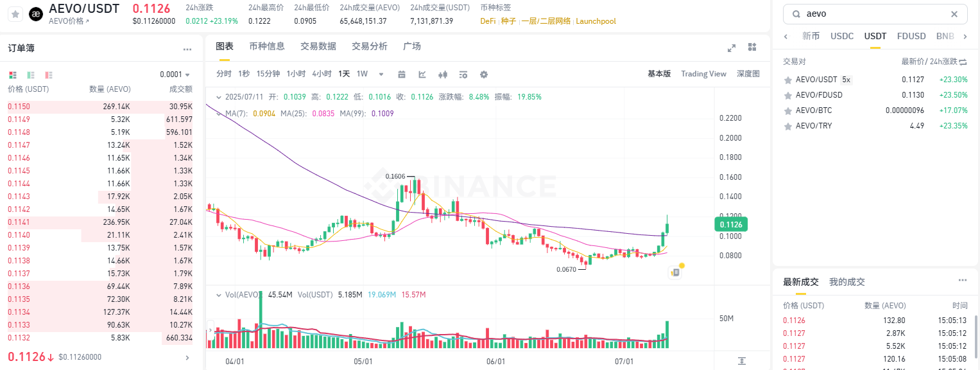Screen dimensions: 980x370
Task: Expand more time interval options dropdown
Action: click(381, 74)
